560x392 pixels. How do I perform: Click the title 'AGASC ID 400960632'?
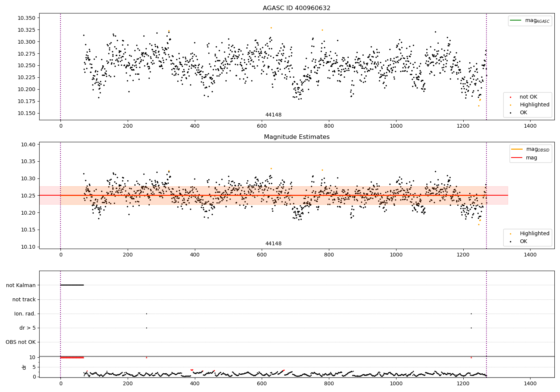point(296,8)
